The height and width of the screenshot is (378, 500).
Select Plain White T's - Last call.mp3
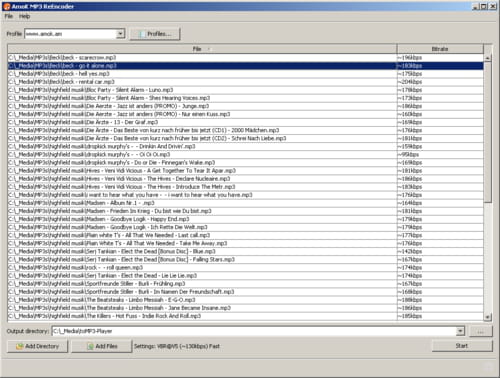pyautogui.click(x=245, y=235)
